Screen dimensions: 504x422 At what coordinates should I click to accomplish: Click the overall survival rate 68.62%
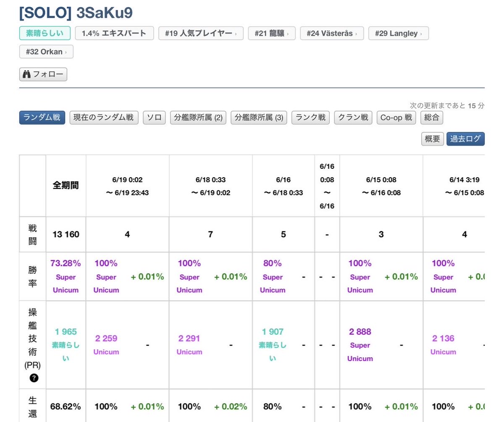pyautogui.click(x=66, y=406)
